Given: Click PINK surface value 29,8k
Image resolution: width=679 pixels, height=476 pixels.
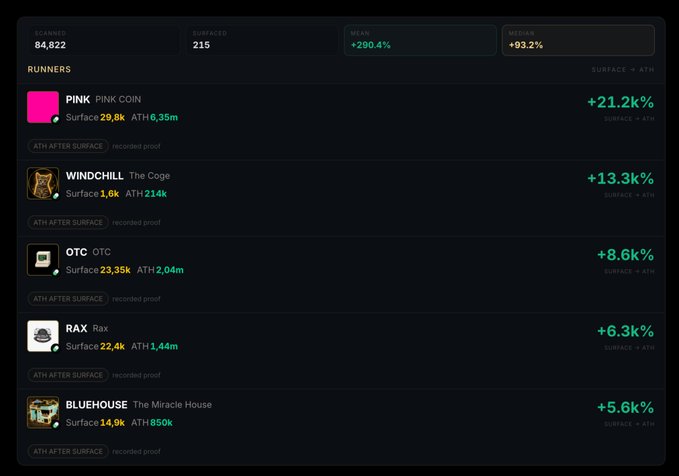Looking at the screenshot, I should [113, 117].
